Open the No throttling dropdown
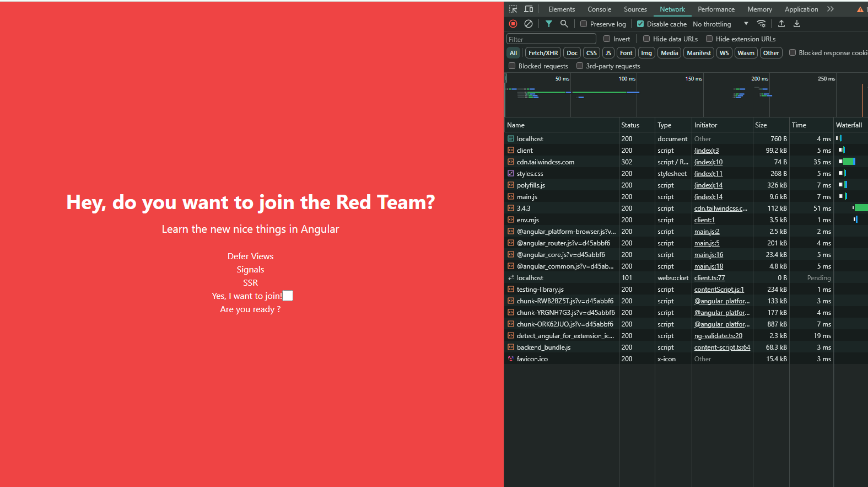The height and width of the screenshot is (487, 868). [x=720, y=24]
